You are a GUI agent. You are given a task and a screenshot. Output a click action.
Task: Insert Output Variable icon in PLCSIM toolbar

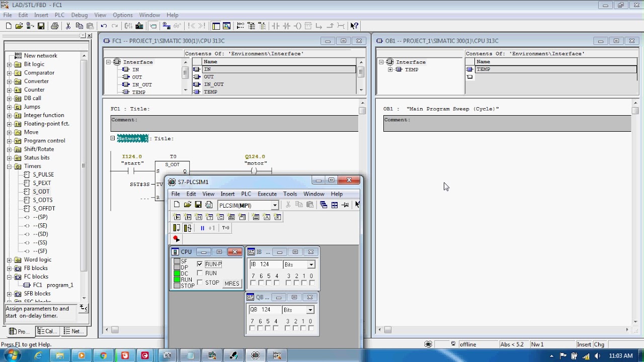188,217
